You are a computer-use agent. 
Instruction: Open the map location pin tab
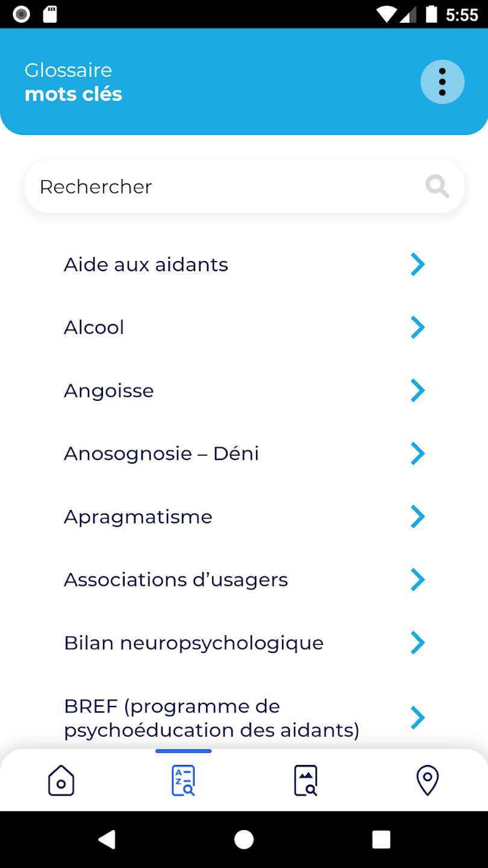[427, 780]
